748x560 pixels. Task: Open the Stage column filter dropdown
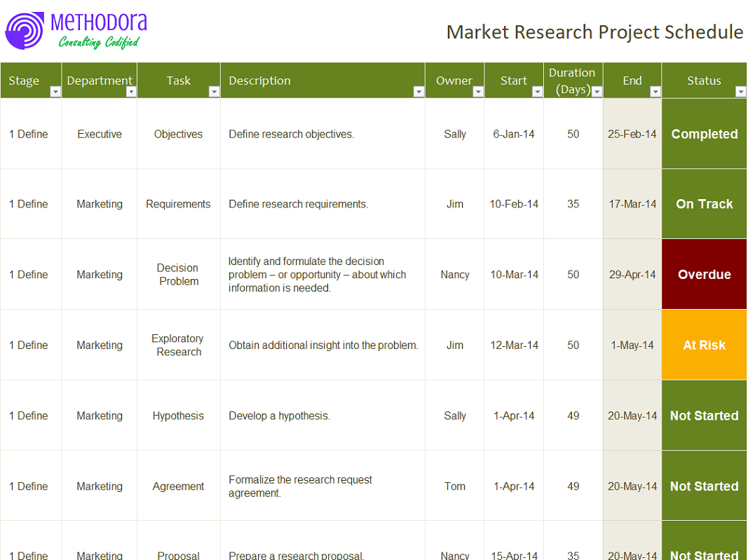point(55,92)
